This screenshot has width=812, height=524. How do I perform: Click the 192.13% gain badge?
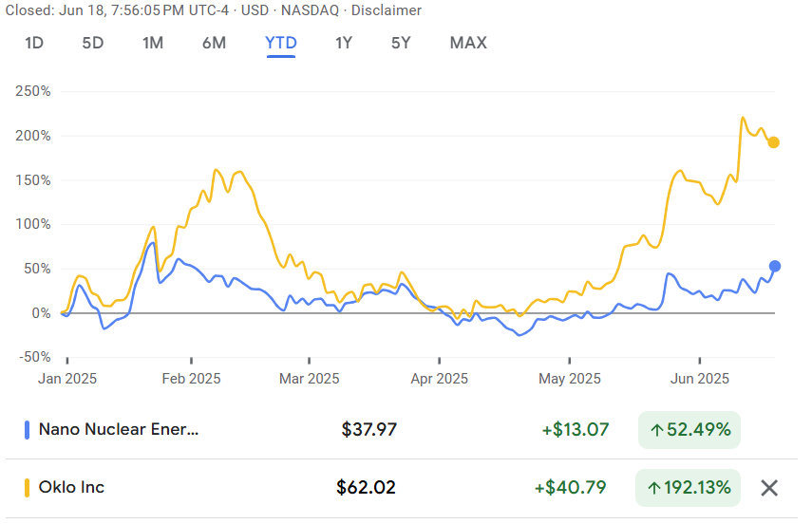coord(688,488)
